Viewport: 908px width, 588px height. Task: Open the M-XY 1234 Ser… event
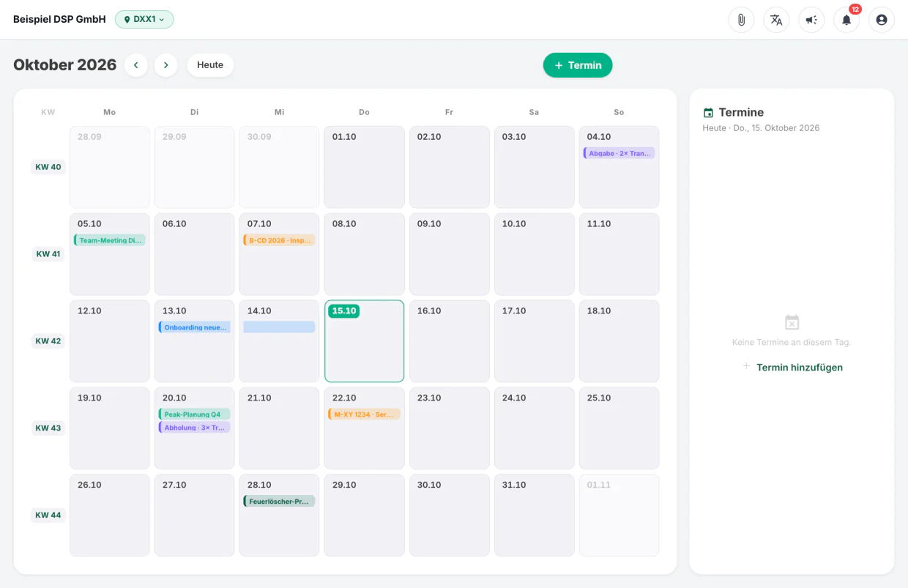coord(364,414)
